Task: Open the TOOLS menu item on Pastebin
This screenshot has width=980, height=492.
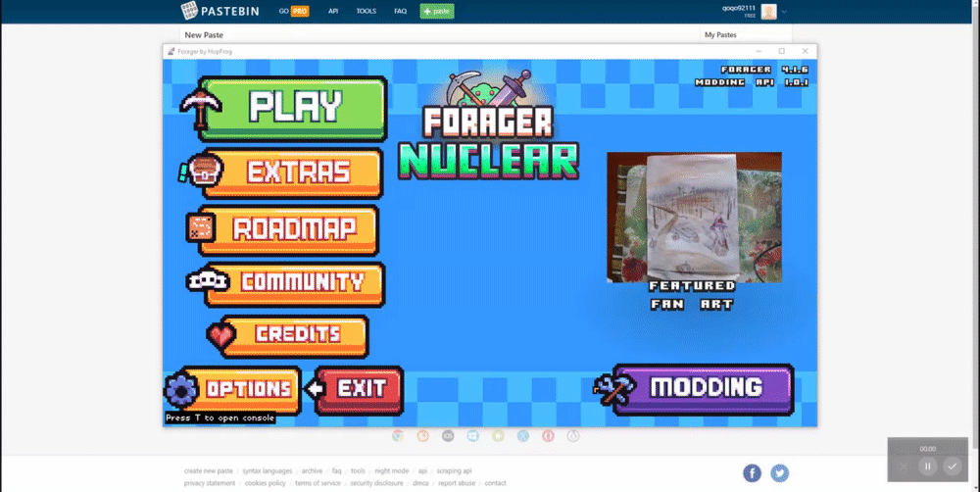Action: click(367, 11)
